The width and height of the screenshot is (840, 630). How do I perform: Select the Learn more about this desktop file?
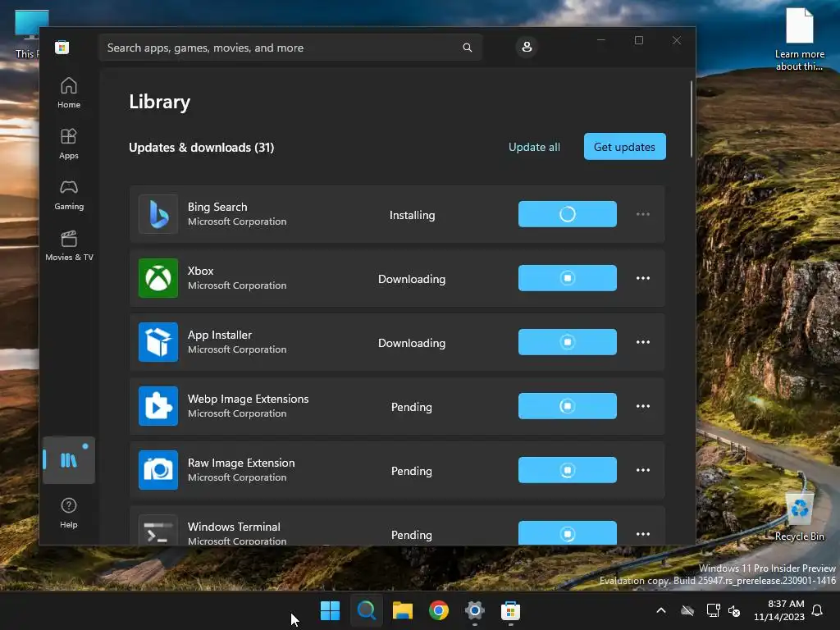point(799,39)
